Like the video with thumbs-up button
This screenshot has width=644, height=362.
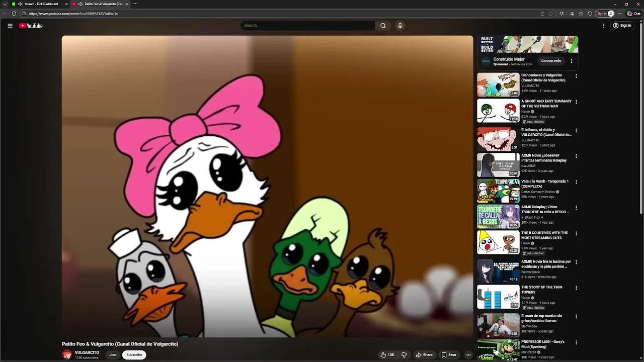point(387,355)
